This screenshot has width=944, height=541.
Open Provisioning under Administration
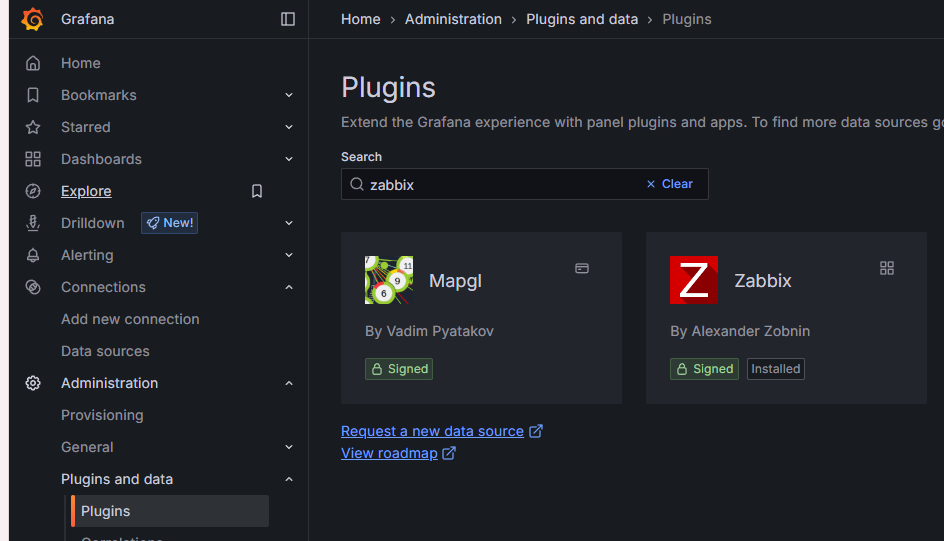point(102,415)
